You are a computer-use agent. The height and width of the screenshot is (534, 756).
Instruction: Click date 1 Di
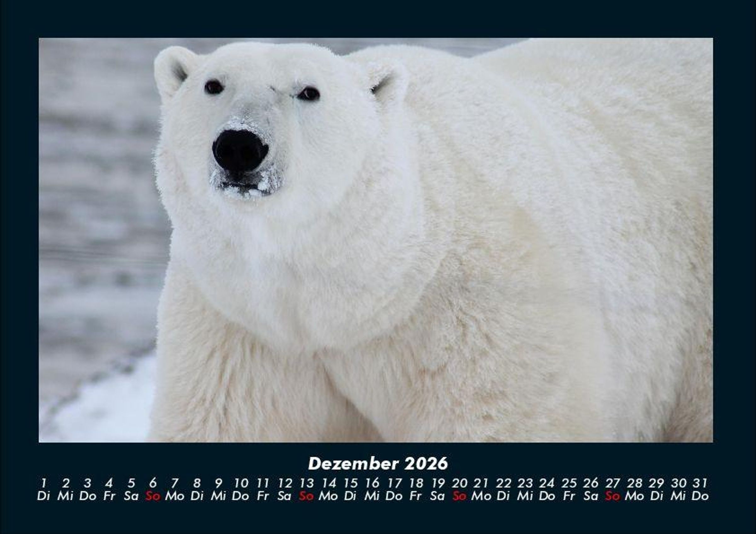43,490
